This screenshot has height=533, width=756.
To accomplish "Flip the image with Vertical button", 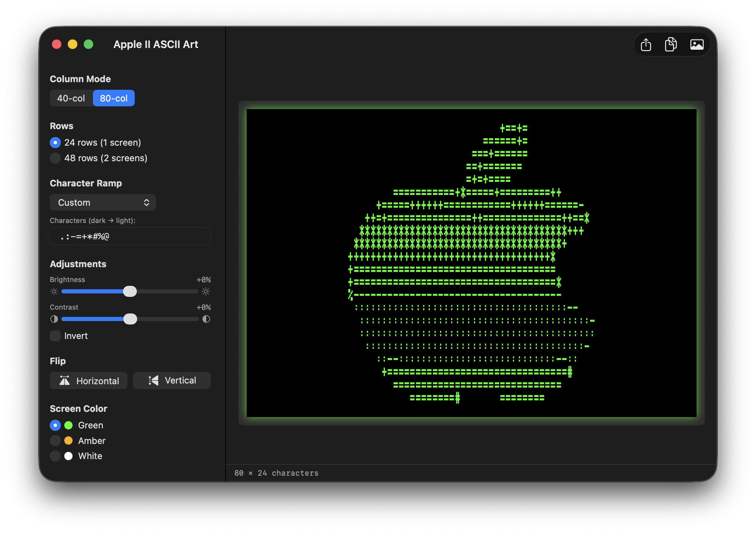I will point(172,380).
